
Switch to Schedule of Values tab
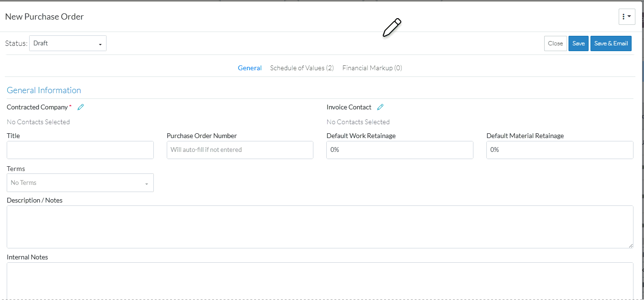coord(302,68)
